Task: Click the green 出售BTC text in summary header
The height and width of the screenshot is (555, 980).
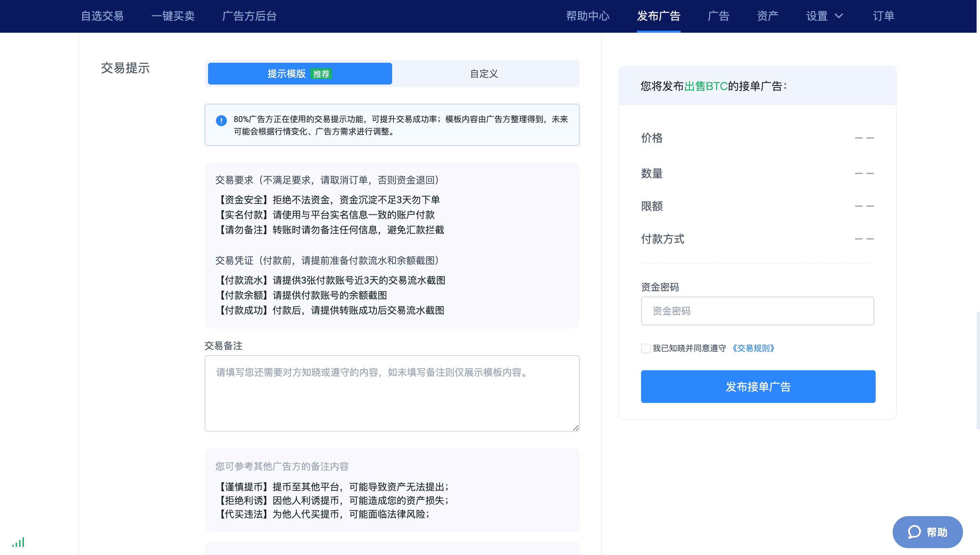Action: pos(706,86)
